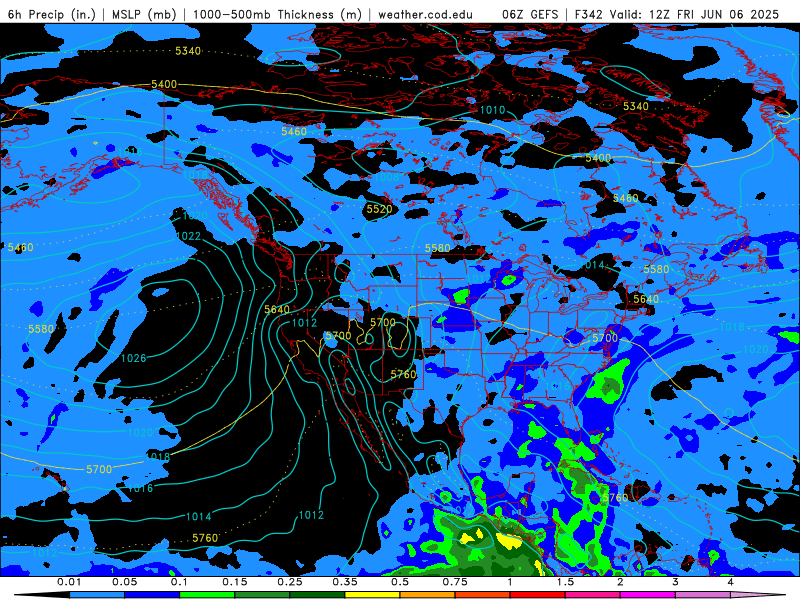The image size is (800, 600).
Task: Click the '1010' pressure contour label
Action: 492,110
